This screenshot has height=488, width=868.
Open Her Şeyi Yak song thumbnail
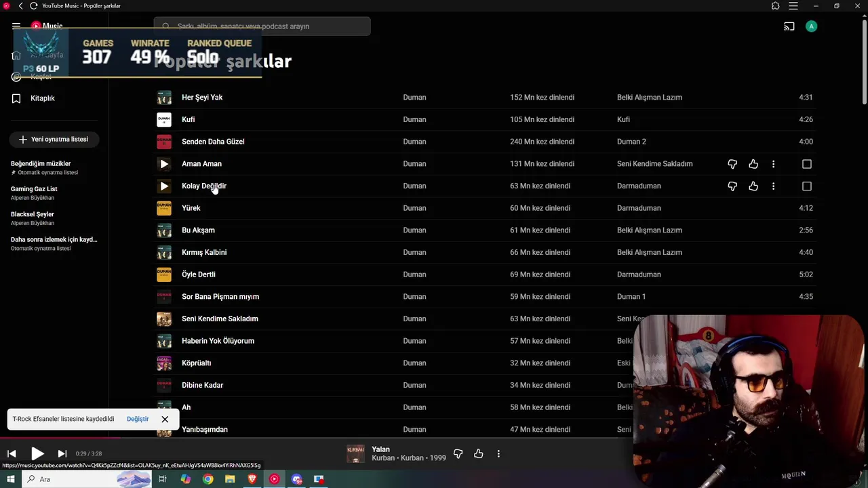coord(164,98)
